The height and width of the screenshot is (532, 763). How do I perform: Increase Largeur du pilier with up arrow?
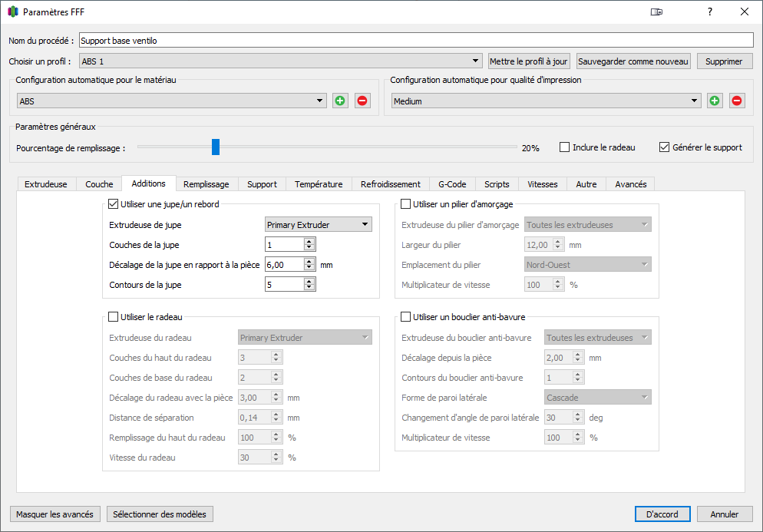click(558, 241)
